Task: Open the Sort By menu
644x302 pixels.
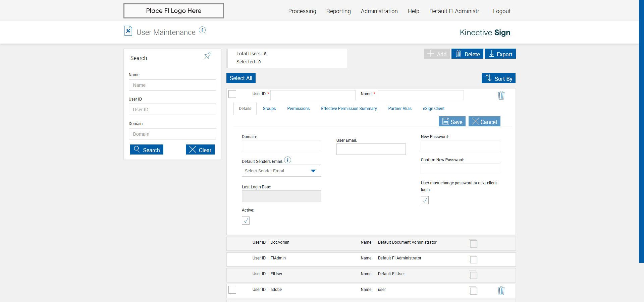Action: click(x=498, y=78)
